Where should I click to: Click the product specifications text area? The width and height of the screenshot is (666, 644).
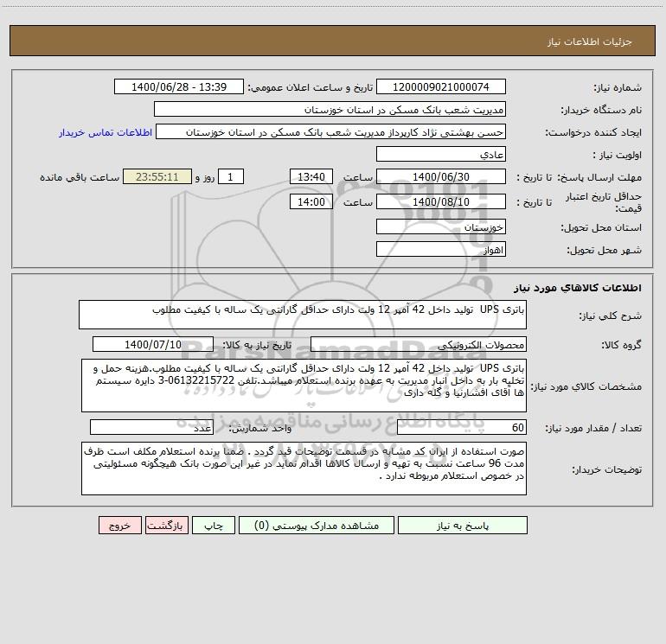(x=304, y=386)
